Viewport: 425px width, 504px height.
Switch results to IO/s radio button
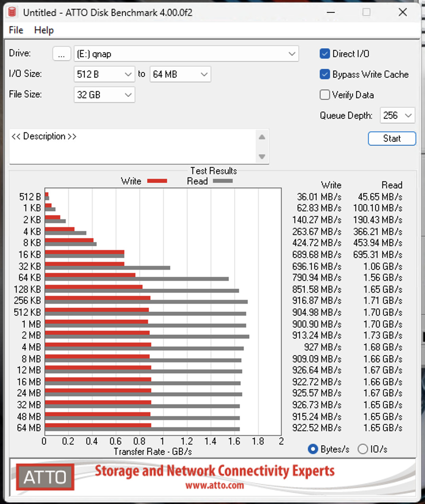pos(362,449)
